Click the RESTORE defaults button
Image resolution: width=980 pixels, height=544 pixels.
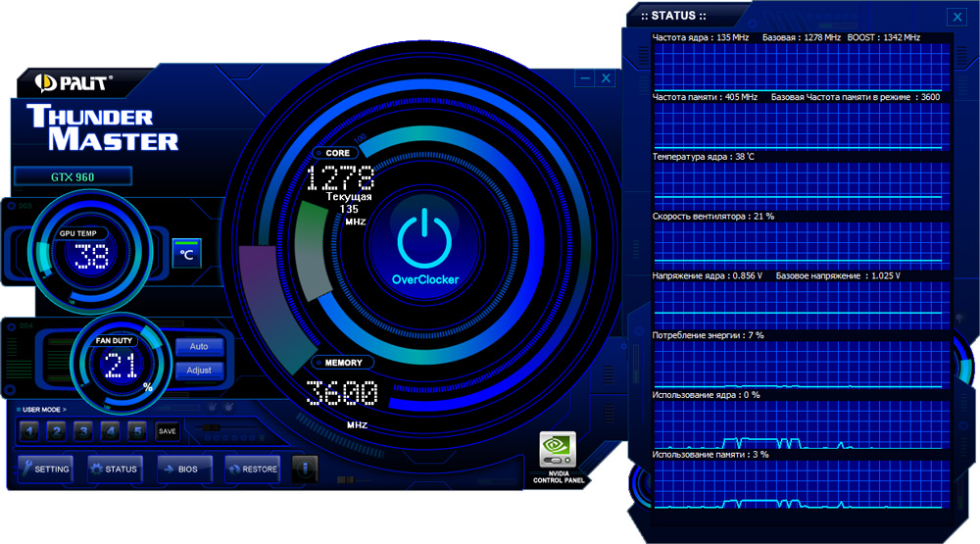[x=253, y=469]
